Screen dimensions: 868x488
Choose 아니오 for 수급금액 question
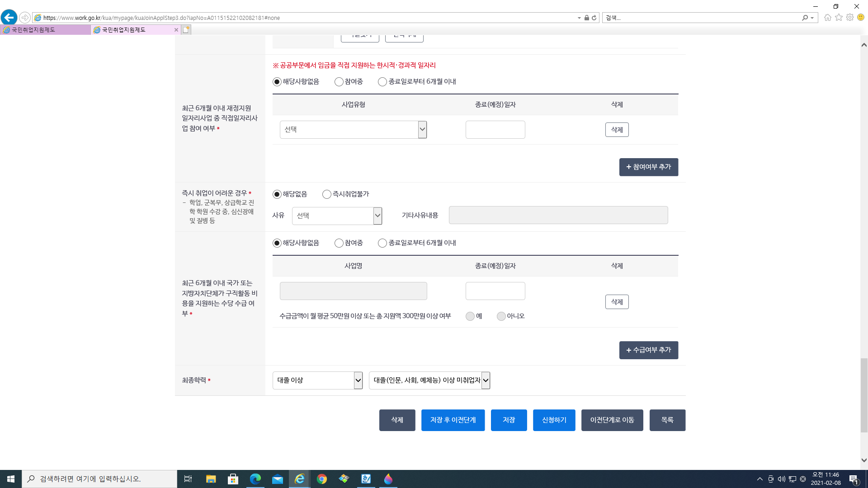coord(501,316)
